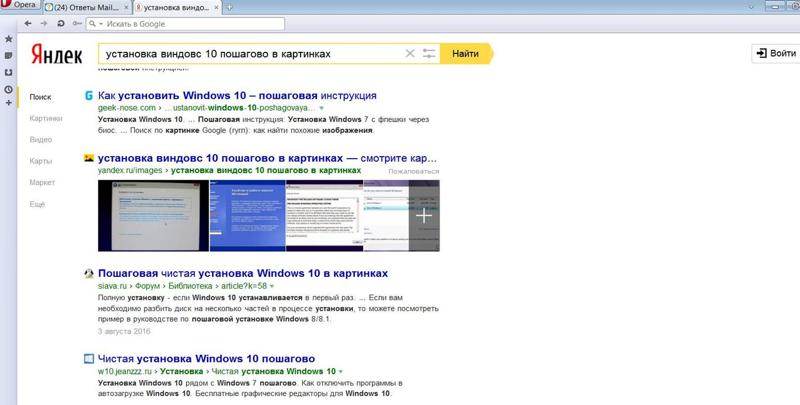This screenshot has width=800, height=405.
Task: Switch to Карты search section
Action: [x=41, y=161]
